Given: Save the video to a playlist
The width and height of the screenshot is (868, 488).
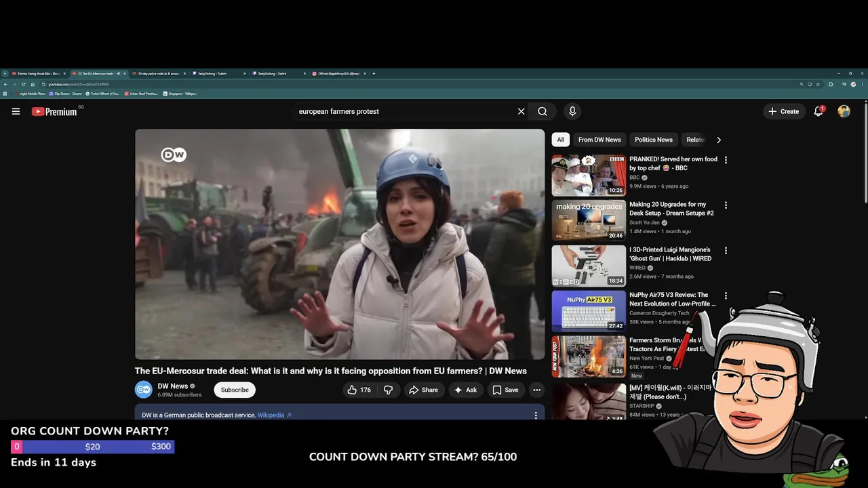Looking at the screenshot, I should click(x=505, y=390).
